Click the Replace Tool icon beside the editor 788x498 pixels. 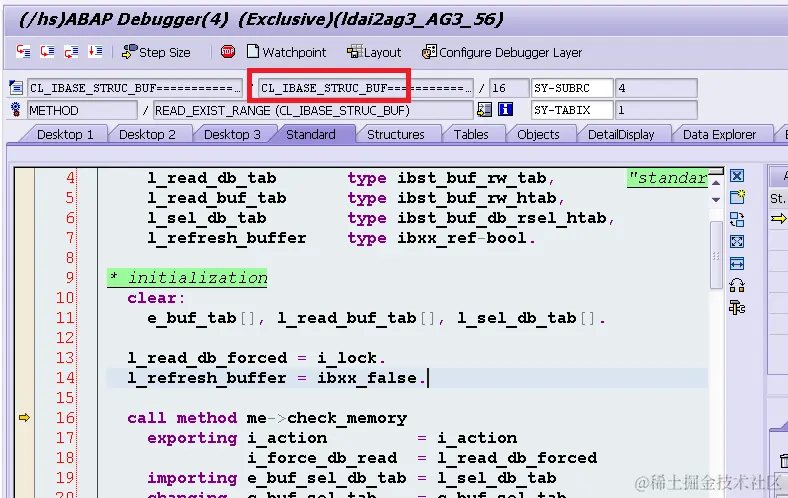737,220
